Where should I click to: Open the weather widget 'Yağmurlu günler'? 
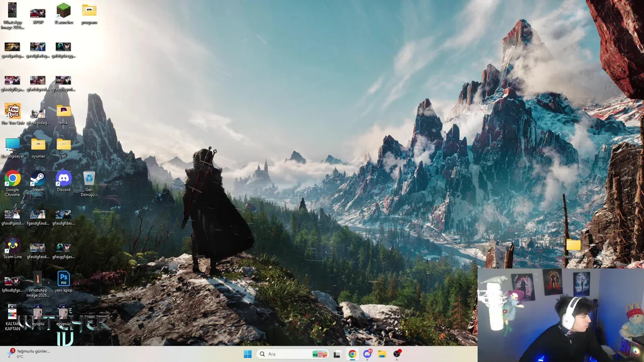tap(29, 354)
